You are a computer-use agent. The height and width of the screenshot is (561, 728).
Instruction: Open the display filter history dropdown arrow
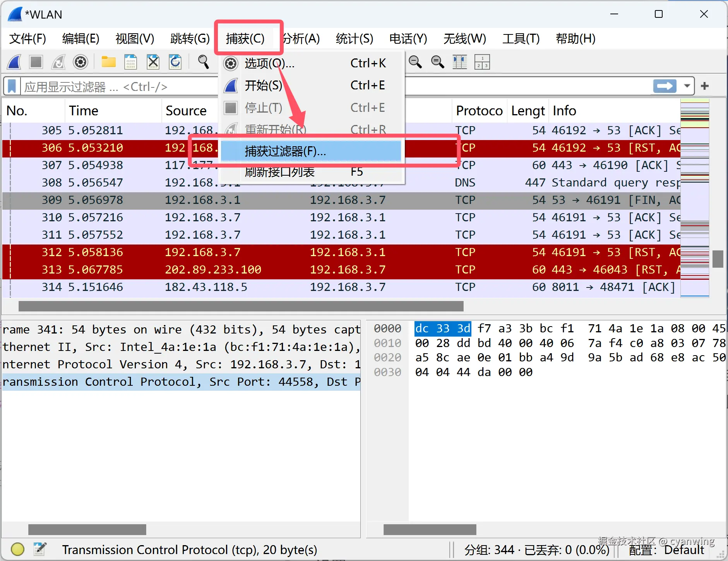tap(687, 86)
